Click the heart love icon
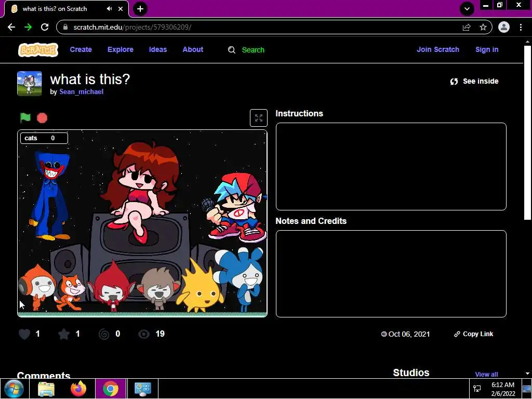 [24, 334]
